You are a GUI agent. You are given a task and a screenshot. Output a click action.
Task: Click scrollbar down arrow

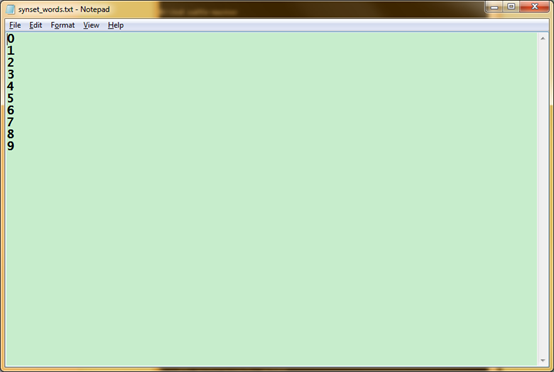point(543,360)
